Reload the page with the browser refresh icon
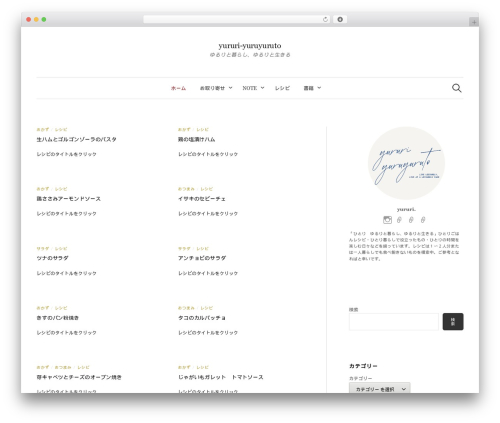The width and height of the screenshot is (500, 423). point(325,19)
